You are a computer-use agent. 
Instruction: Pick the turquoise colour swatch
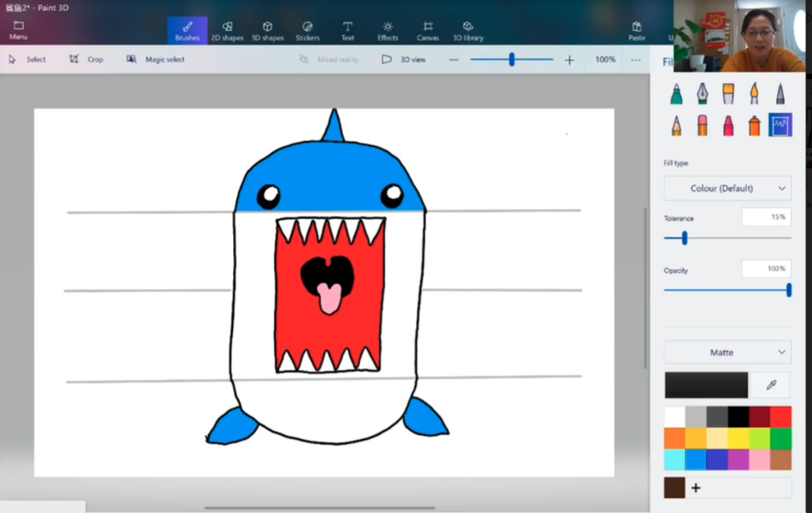(x=674, y=460)
